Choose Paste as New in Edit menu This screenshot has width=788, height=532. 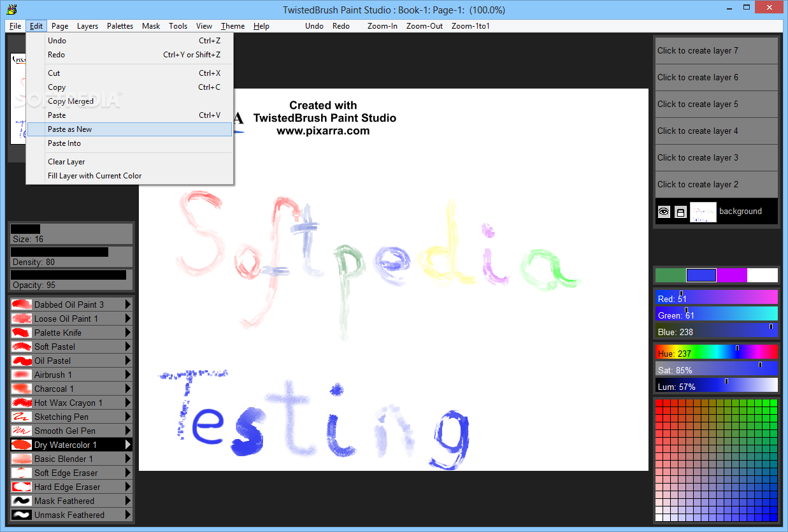tap(129, 129)
